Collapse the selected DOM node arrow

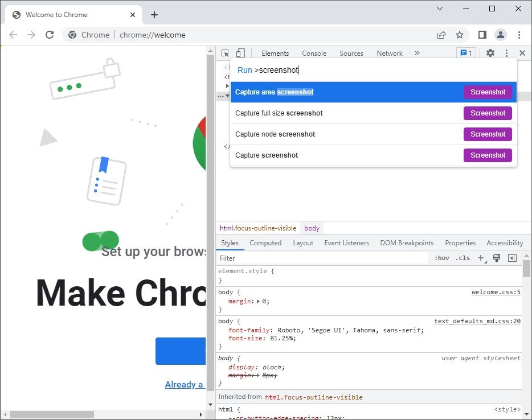[227, 96]
